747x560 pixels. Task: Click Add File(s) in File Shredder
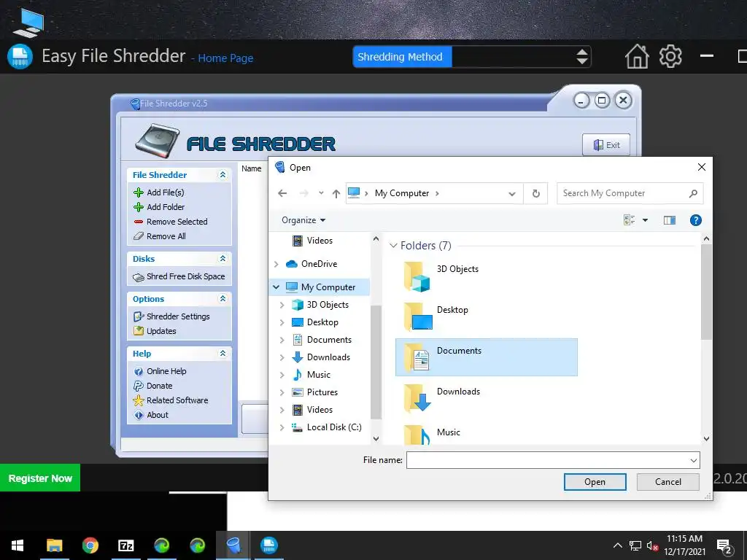165,192
